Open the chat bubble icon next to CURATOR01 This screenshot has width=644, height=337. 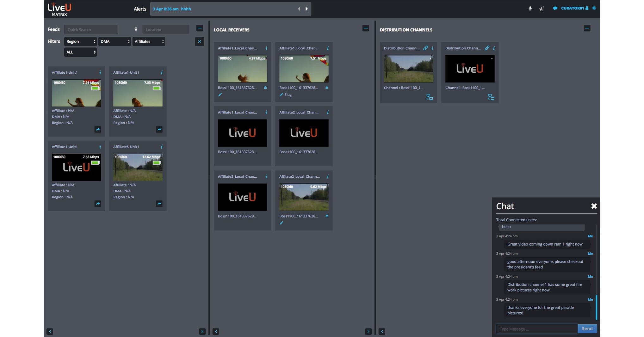pyautogui.click(x=555, y=8)
